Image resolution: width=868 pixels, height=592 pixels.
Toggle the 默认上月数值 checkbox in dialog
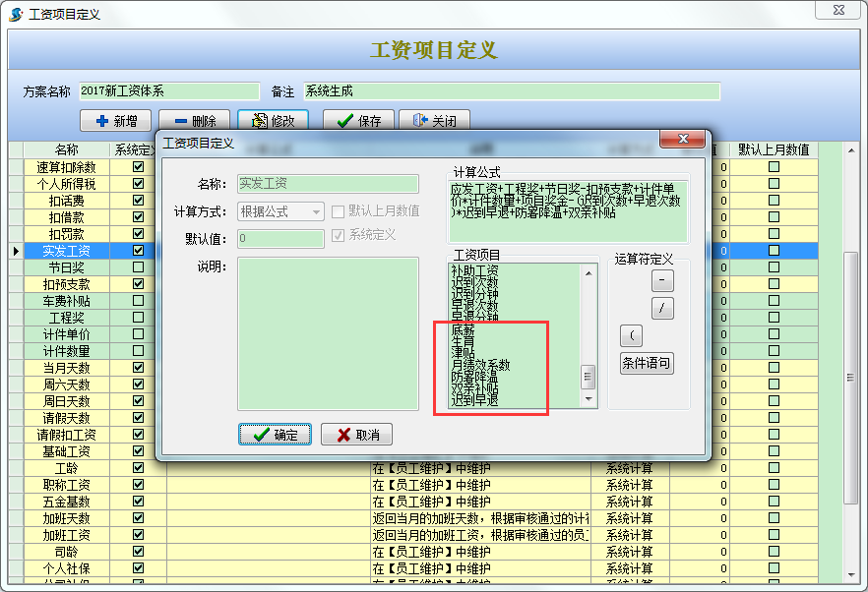338,211
